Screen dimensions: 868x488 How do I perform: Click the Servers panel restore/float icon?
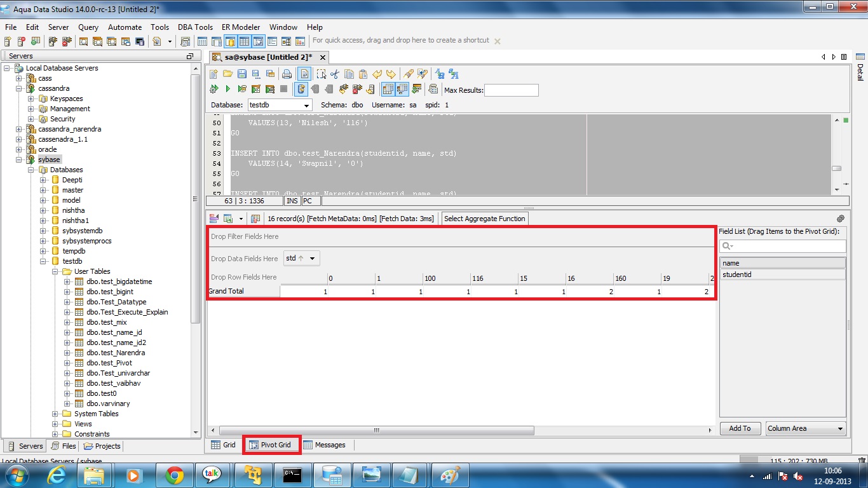[x=189, y=56]
